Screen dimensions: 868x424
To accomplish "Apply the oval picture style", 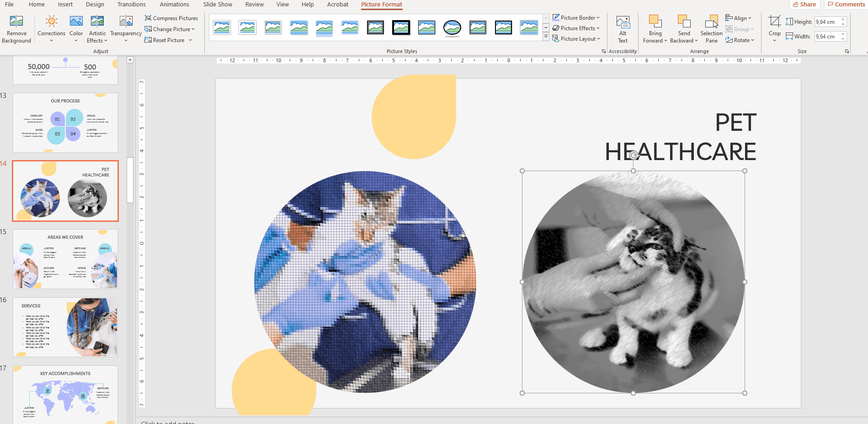I will click(x=452, y=28).
